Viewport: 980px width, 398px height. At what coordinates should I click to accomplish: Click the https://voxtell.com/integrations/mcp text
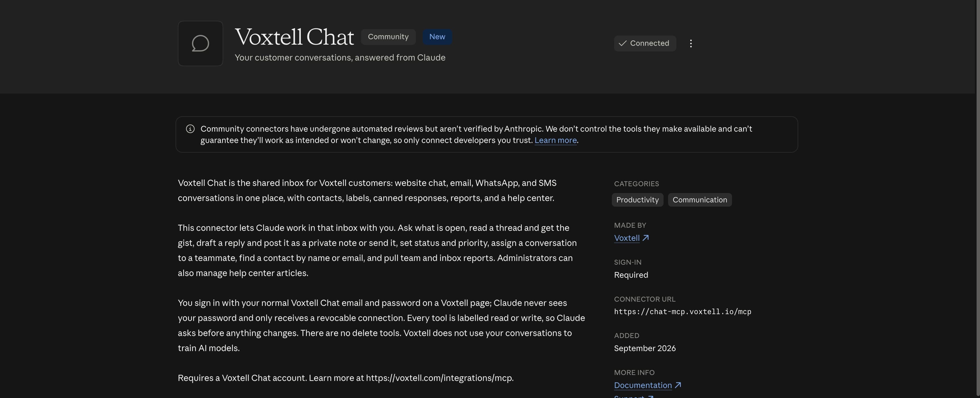pyautogui.click(x=439, y=378)
